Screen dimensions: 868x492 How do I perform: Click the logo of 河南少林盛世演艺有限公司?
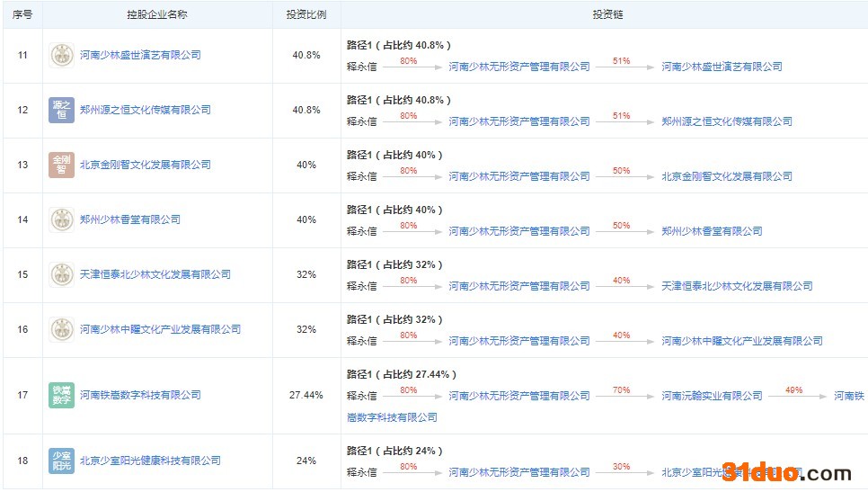(61, 55)
